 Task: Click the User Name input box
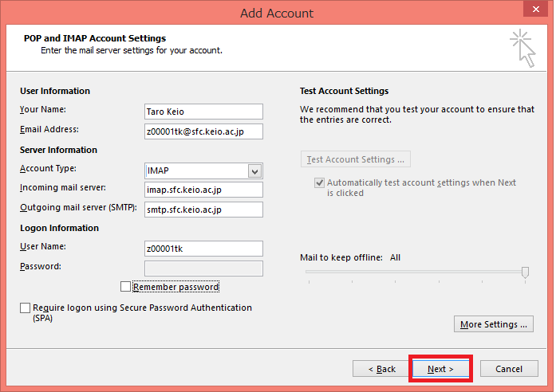pyautogui.click(x=203, y=249)
